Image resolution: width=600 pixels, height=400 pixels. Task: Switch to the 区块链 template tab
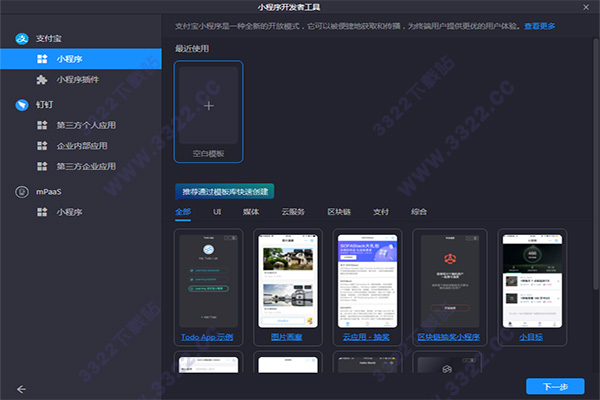click(x=339, y=212)
